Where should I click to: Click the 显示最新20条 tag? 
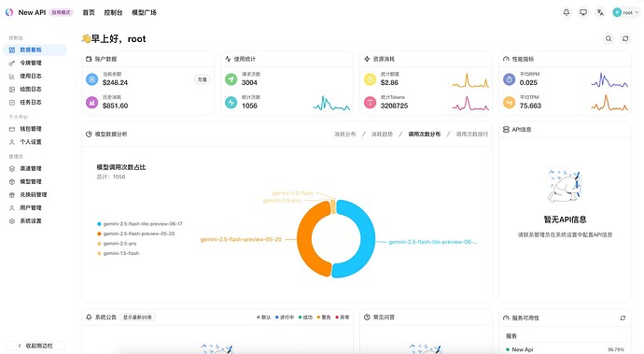[137, 318]
